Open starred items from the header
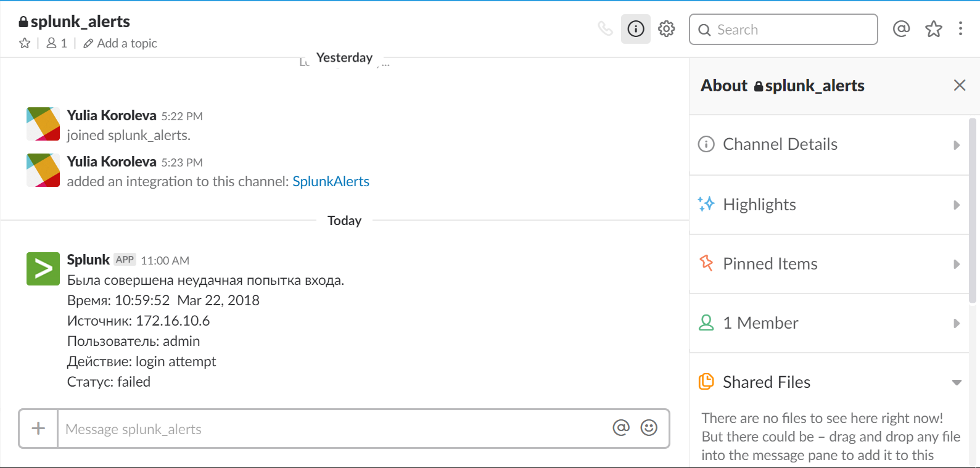 [934, 29]
